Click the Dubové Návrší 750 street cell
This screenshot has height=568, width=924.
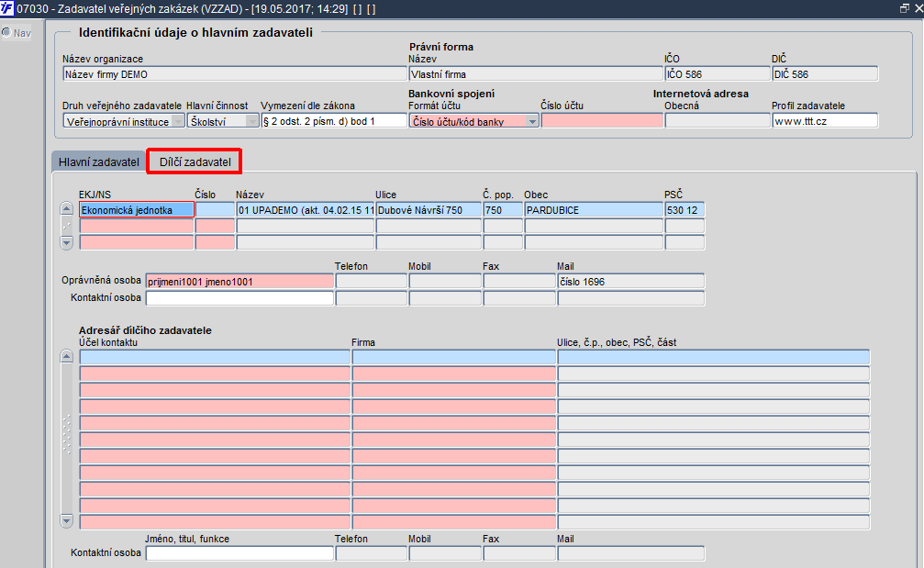[x=429, y=210]
